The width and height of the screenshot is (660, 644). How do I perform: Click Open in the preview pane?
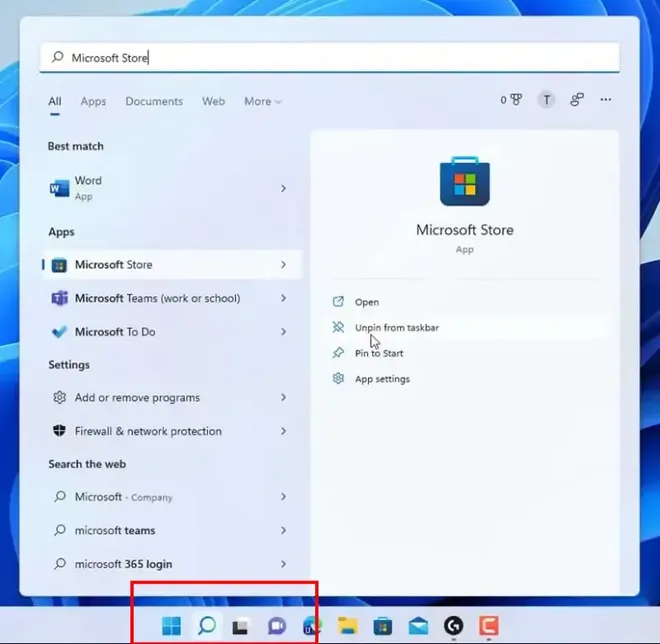click(x=367, y=302)
